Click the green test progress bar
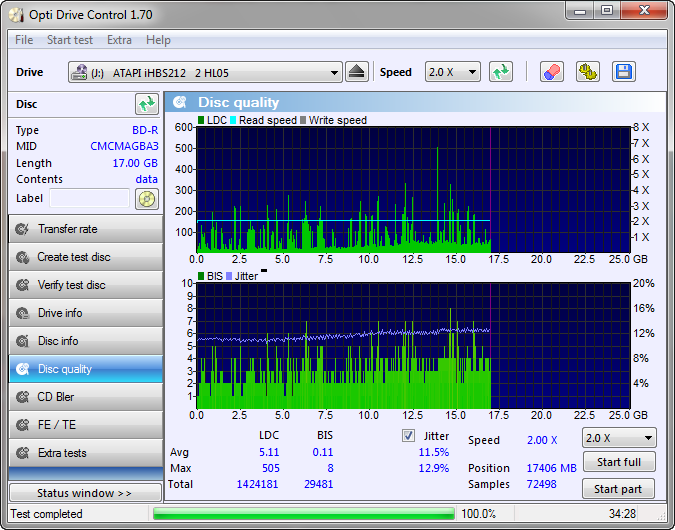This screenshot has width=675, height=530. (x=303, y=514)
